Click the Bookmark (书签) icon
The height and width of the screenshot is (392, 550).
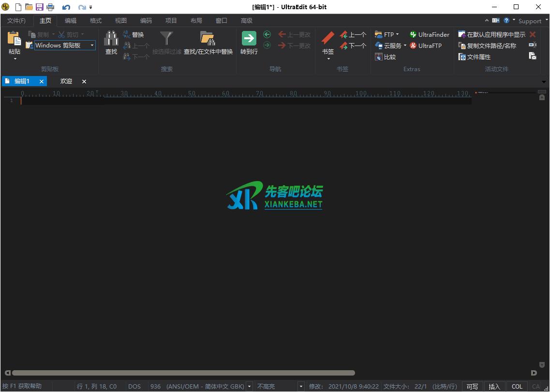[x=328, y=39]
